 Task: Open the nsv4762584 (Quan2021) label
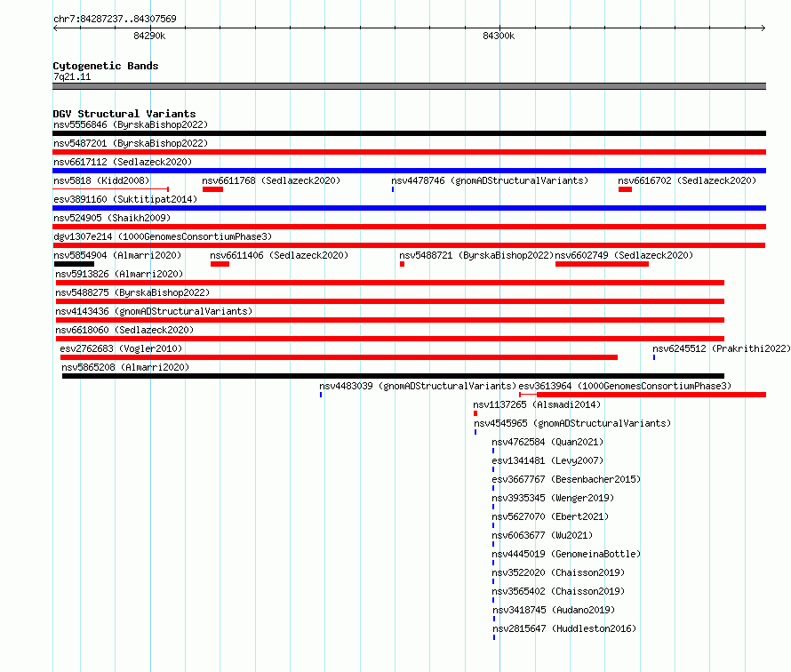click(547, 442)
